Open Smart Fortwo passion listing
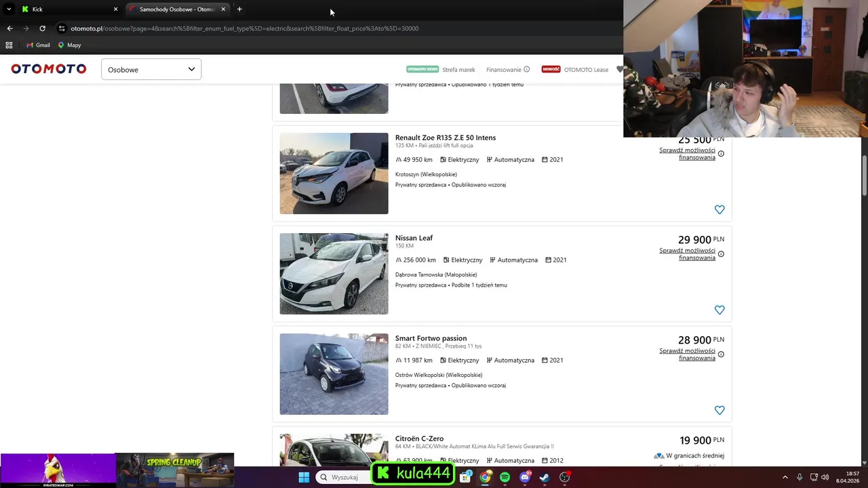Image resolution: width=868 pixels, height=488 pixels. point(431,338)
